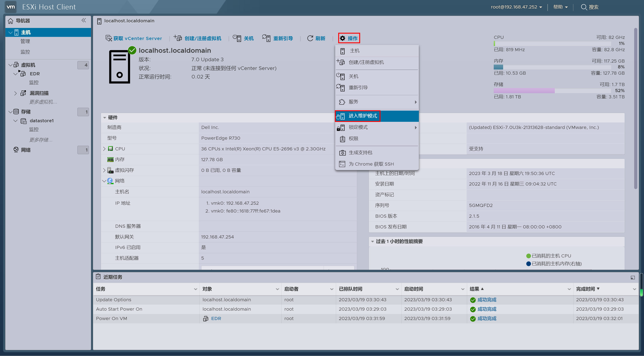Viewport: 644px width, 356px height.
Task: Collapse the Hardware section header
Action: (105, 118)
